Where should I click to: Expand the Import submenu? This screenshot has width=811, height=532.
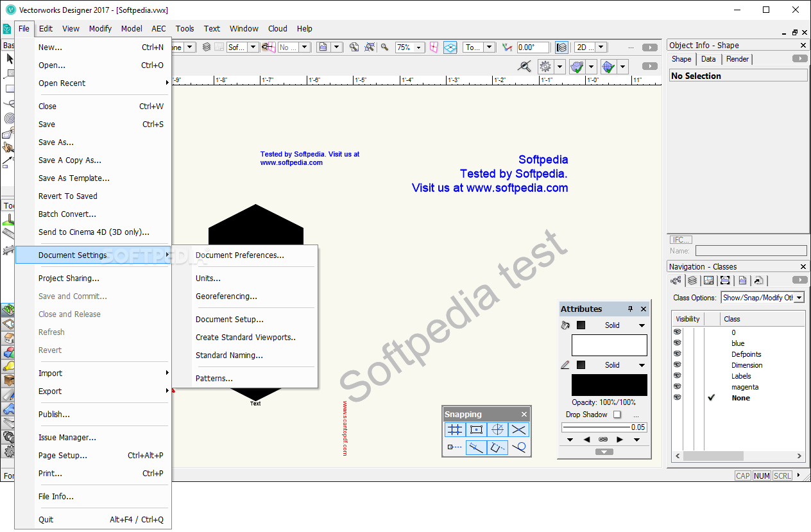(93, 373)
